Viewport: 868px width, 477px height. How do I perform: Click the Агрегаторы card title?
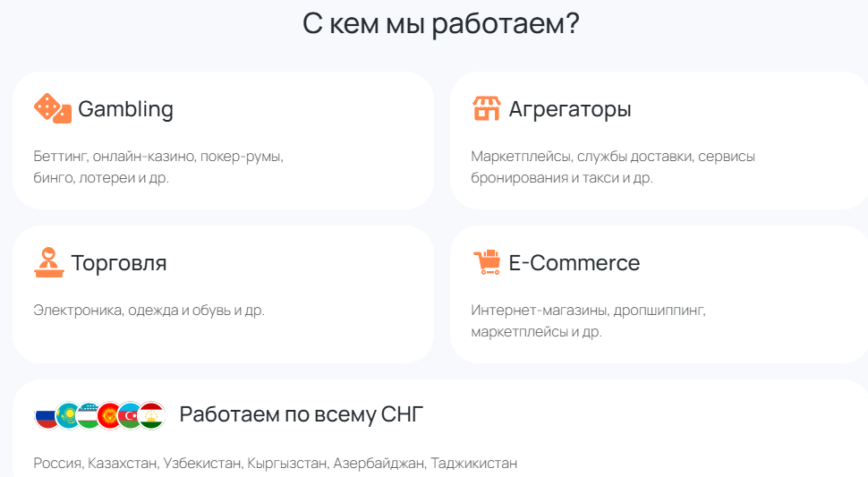pyautogui.click(x=570, y=109)
